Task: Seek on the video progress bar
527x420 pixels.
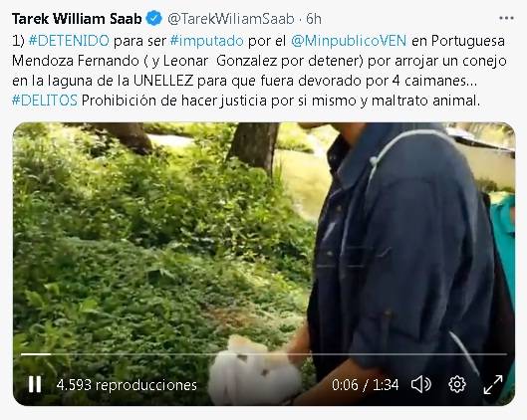Action: 264,354
